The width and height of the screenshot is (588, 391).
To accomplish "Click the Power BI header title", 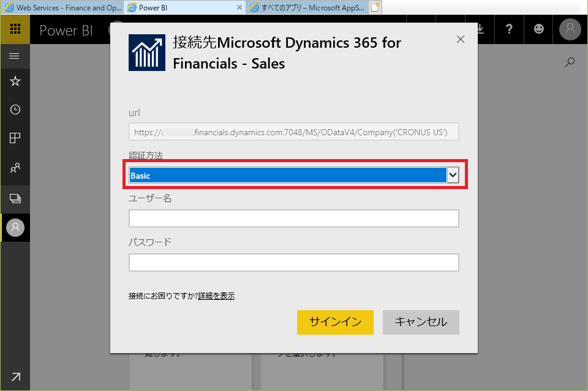I will tap(66, 31).
